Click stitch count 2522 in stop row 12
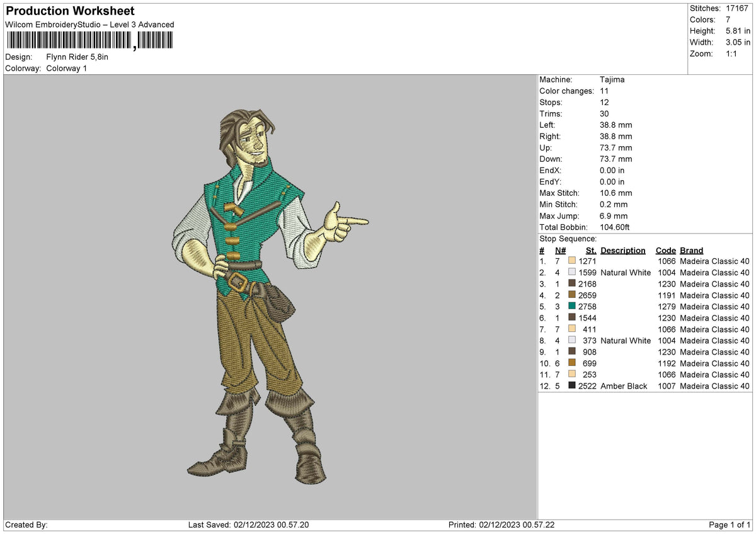 click(x=587, y=386)
